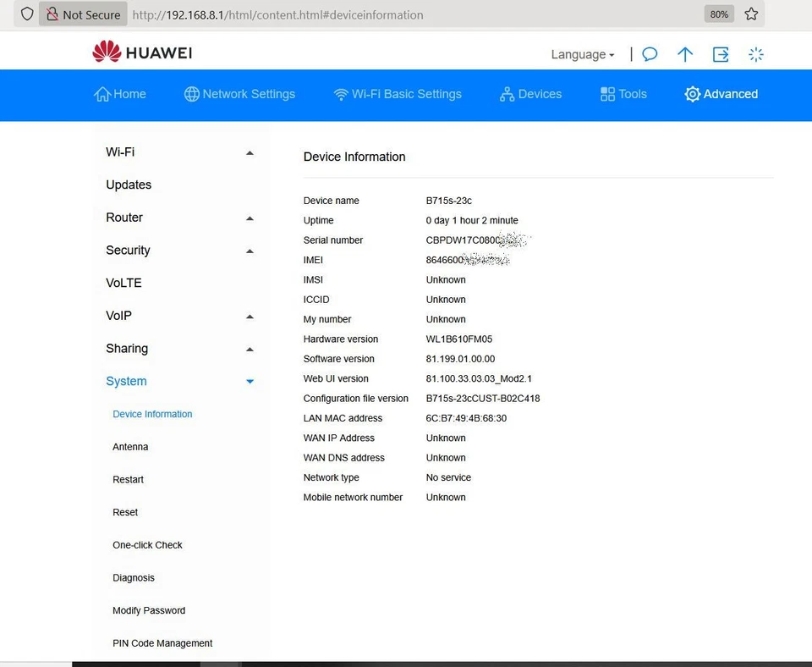Expand the Router sidebar section arrow

[250, 218]
